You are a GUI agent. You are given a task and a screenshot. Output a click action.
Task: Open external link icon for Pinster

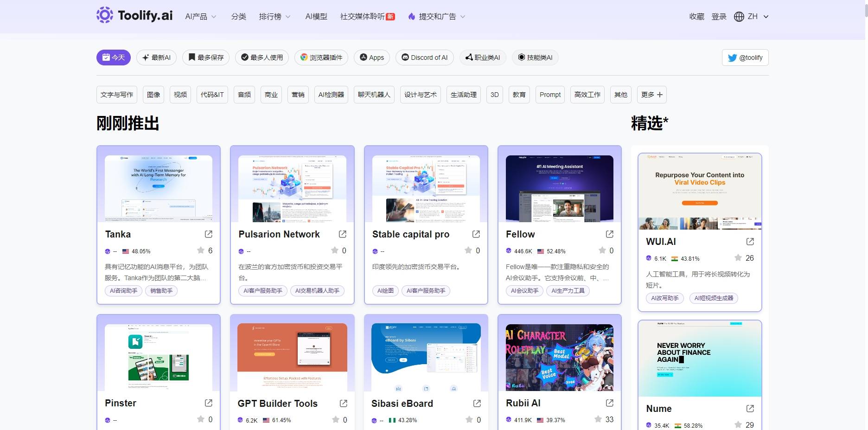[x=209, y=403]
